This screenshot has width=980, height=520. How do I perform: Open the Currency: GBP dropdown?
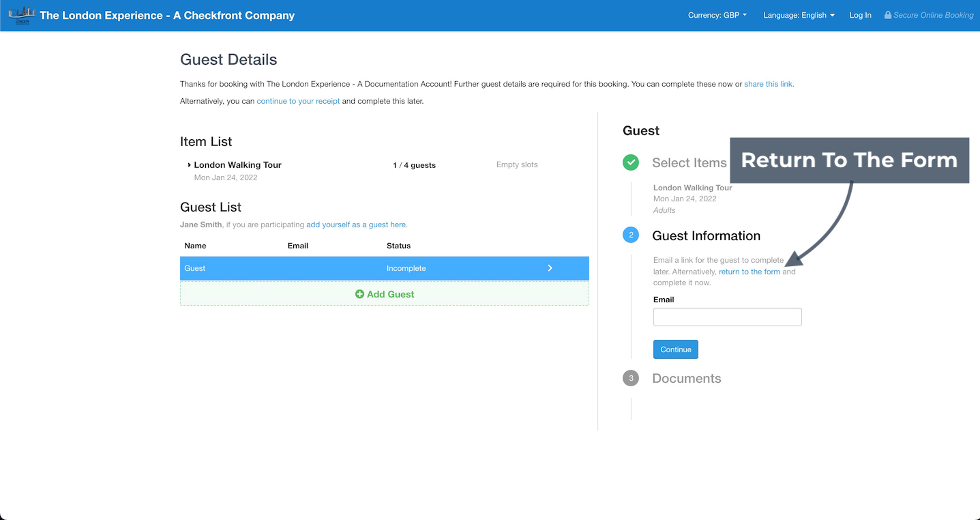click(717, 15)
